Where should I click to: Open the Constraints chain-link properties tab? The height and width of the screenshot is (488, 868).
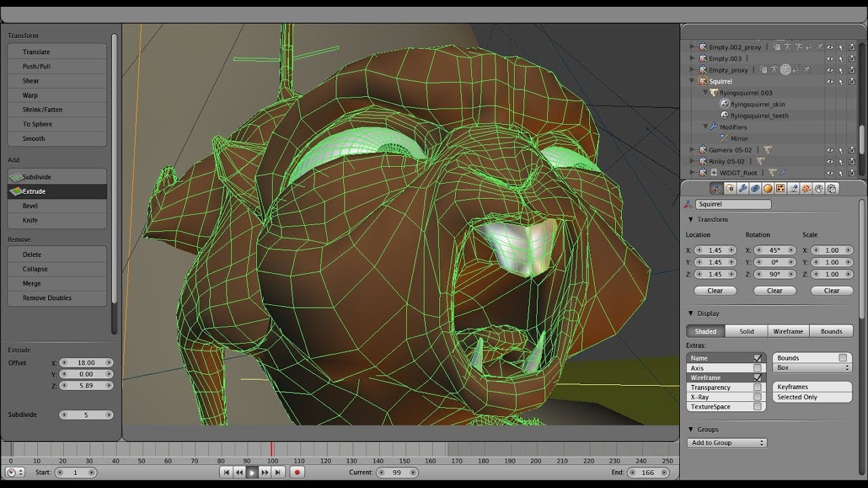pyautogui.click(x=755, y=188)
